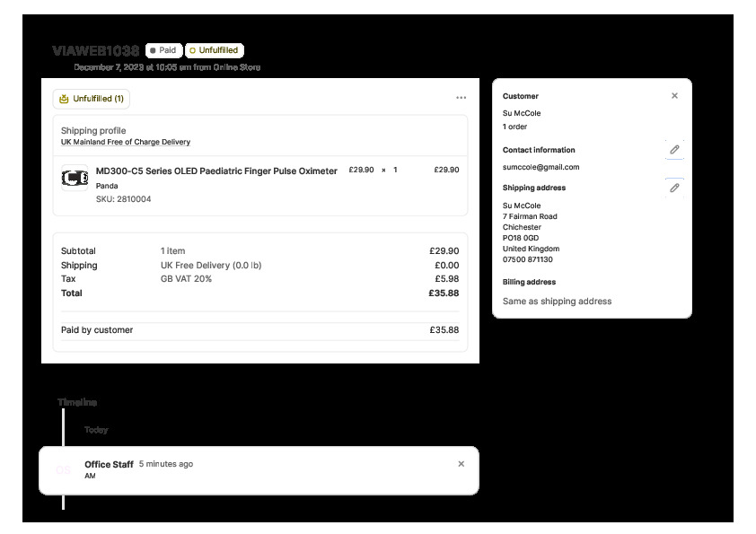Click the Timeline heading

(77, 402)
